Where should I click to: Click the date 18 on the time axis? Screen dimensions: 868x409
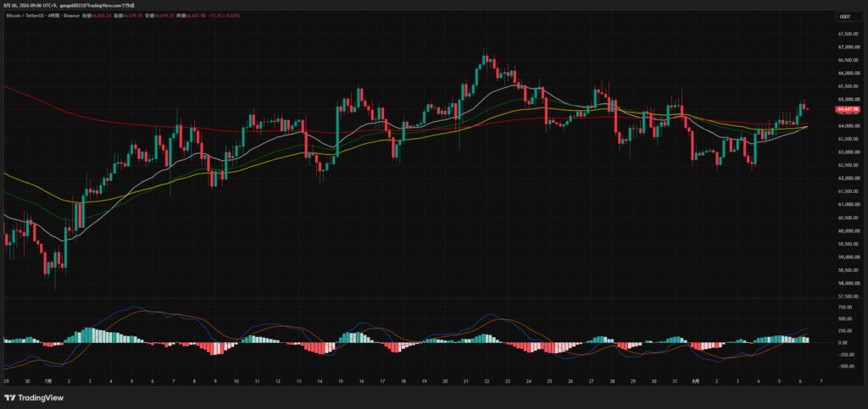(x=403, y=381)
